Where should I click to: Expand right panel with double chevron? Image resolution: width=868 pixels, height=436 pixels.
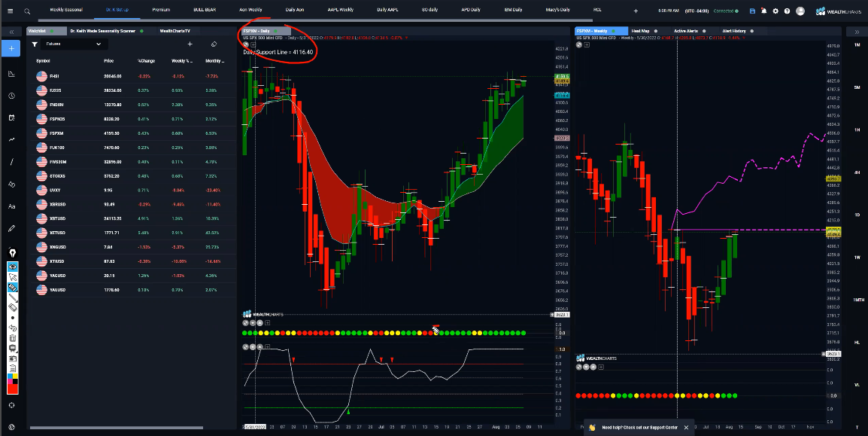pos(857,32)
